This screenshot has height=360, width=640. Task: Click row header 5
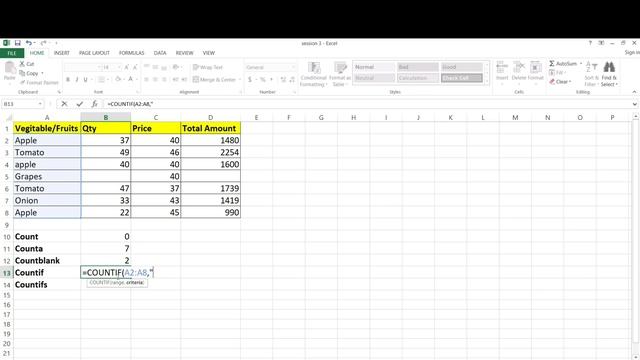(x=7, y=177)
